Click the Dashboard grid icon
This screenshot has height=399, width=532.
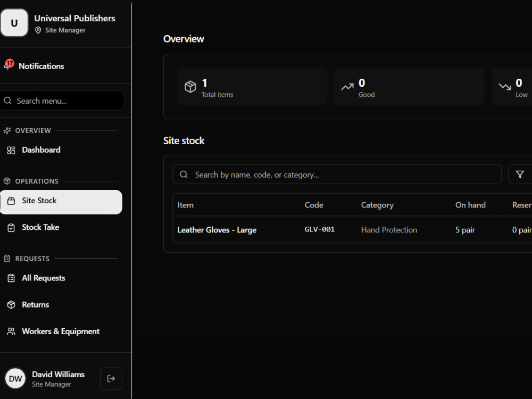[x=11, y=150]
